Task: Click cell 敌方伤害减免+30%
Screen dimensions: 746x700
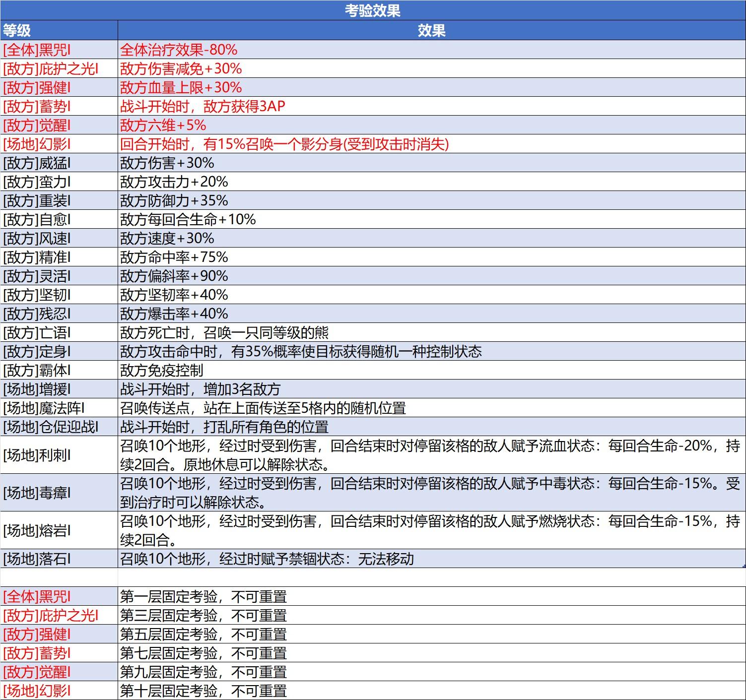Action: (x=432, y=68)
